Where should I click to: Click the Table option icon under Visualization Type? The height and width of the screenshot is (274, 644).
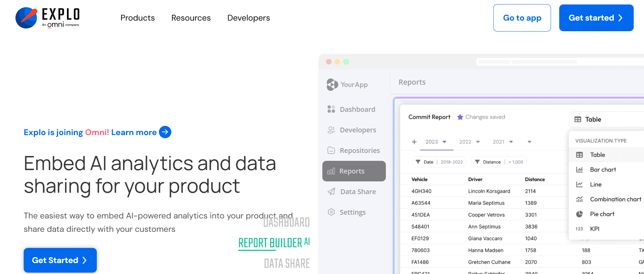pyautogui.click(x=579, y=155)
